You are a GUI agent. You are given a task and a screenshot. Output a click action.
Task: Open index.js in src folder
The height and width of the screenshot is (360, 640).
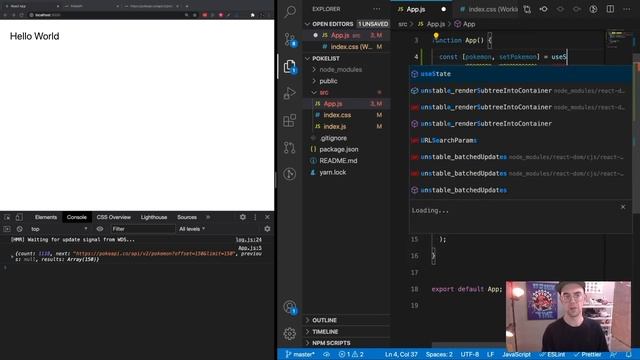(335, 127)
